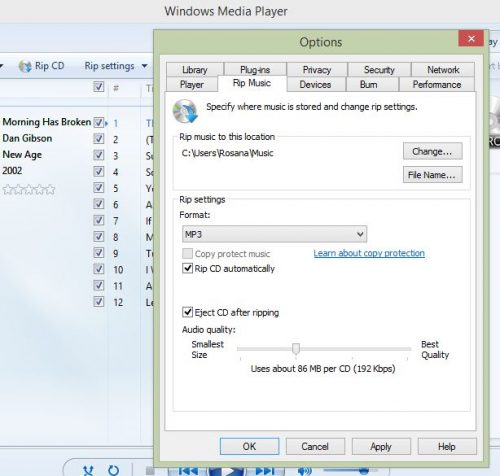Screen dimensions: 500x476
Task: Click Apply in the Options dialog
Action: pyautogui.click(x=381, y=446)
